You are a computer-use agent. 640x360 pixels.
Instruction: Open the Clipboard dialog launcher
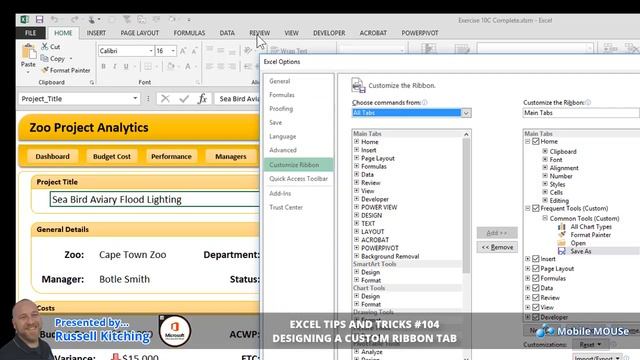(91, 82)
